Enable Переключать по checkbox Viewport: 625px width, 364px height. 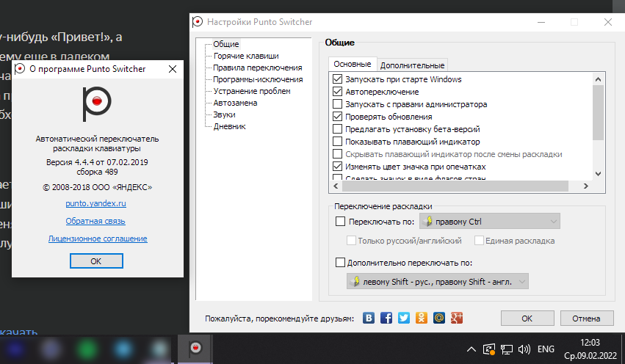pos(340,222)
